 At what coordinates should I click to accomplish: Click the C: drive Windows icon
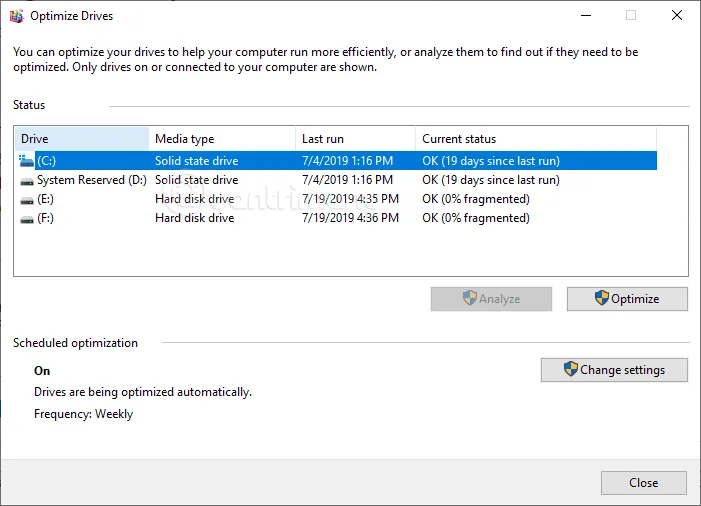coord(26,160)
